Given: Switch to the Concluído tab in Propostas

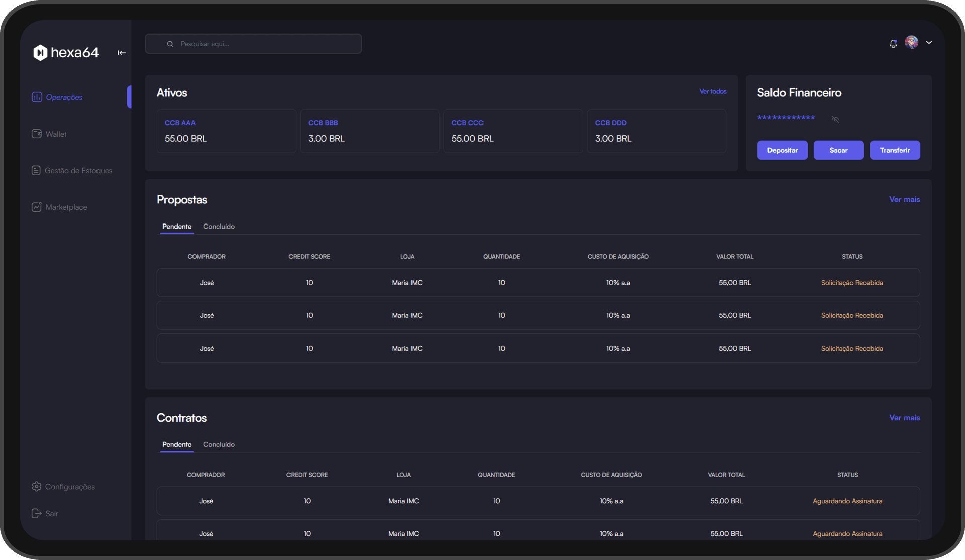Looking at the screenshot, I should coord(219,226).
